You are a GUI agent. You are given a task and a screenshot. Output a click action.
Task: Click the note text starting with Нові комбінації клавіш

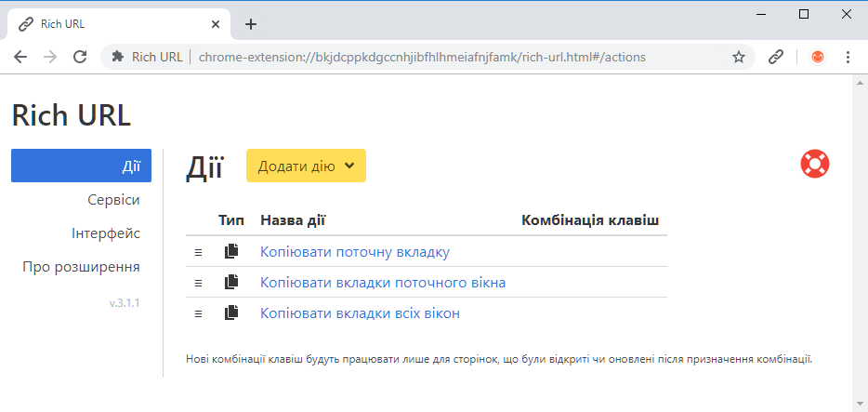coord(499,359)
